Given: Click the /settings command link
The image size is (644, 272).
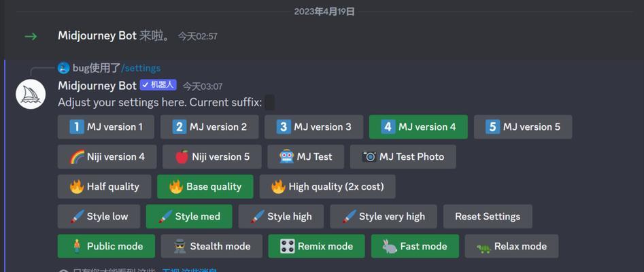Looking at the screenshot, I should 141,68.
